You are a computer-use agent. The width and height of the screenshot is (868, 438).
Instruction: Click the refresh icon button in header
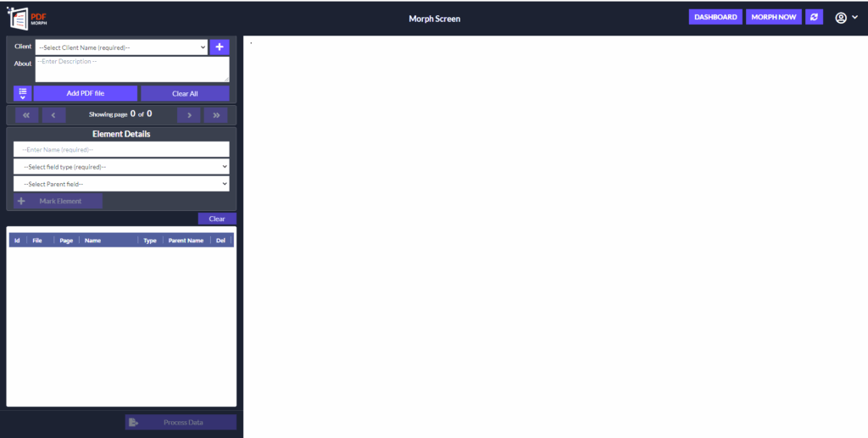pos(814,17)
